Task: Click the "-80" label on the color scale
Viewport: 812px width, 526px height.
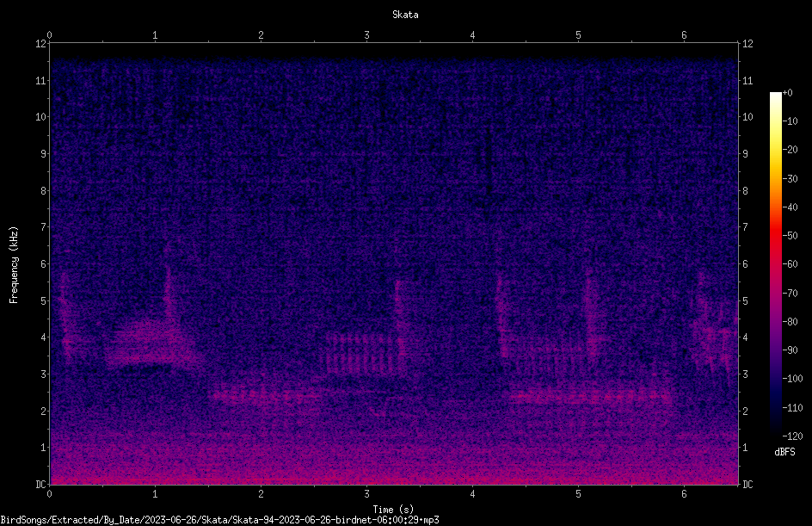Action: [790, 322]
